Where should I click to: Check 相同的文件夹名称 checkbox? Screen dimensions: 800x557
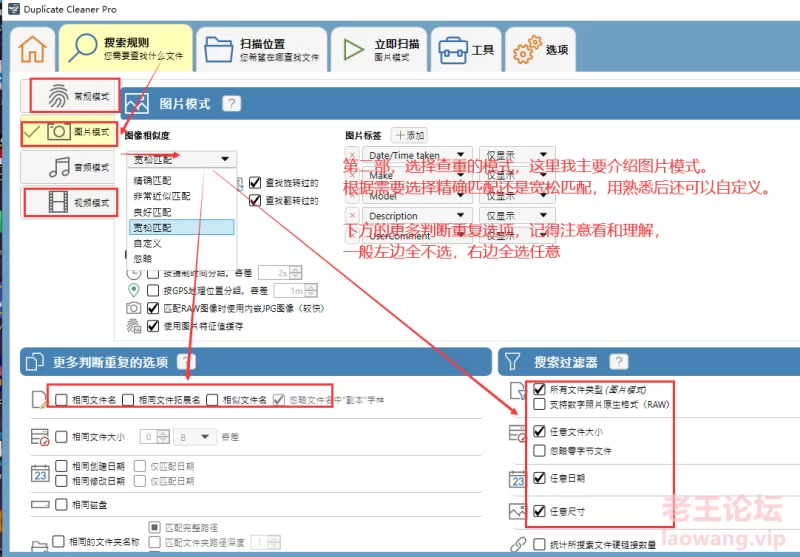click(x=59, y=541)
